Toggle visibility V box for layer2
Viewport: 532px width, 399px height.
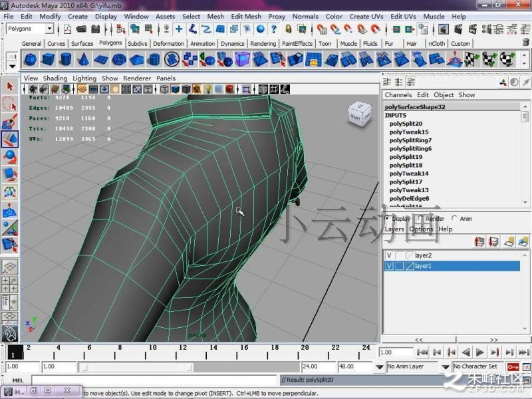tap(389, 255)
